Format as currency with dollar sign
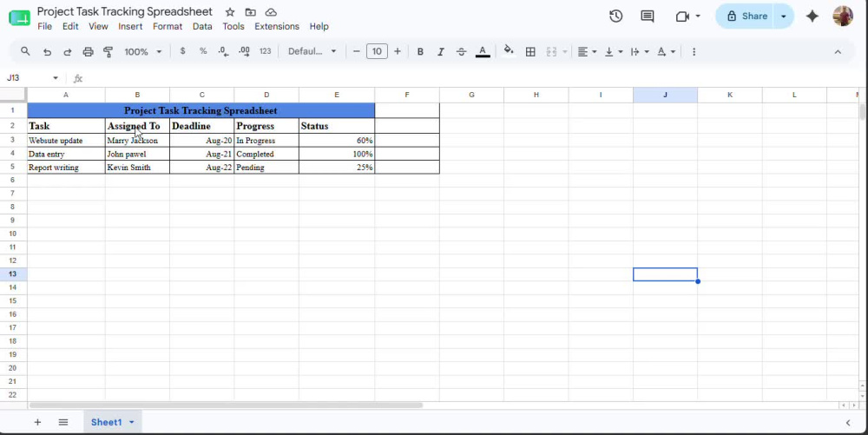This screenshot has height=435, width=868. [182, 51]
